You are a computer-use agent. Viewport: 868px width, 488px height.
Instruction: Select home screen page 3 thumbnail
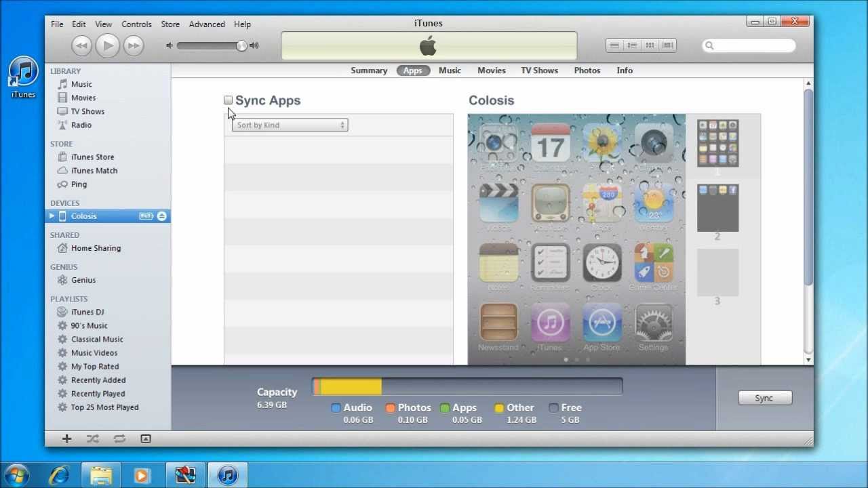point(717,272)
